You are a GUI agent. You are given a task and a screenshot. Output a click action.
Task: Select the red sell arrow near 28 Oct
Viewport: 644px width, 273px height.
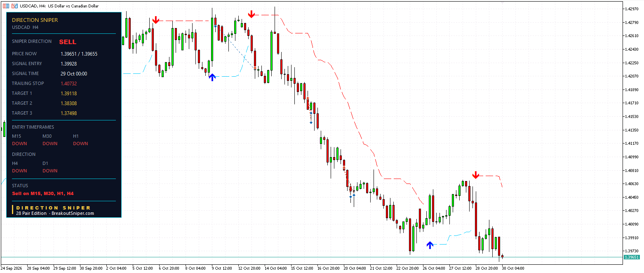(x=475, y=175)
